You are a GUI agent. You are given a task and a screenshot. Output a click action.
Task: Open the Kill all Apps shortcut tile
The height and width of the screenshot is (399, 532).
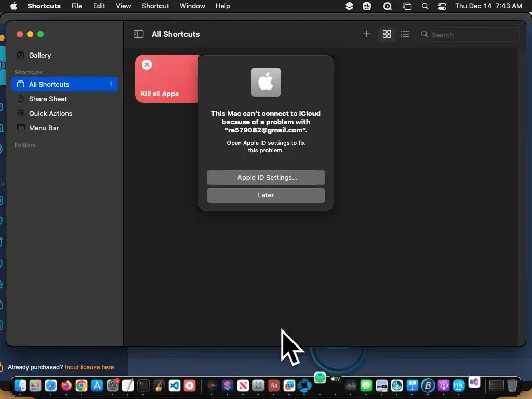pyautogui.click(x=167, y=79)
